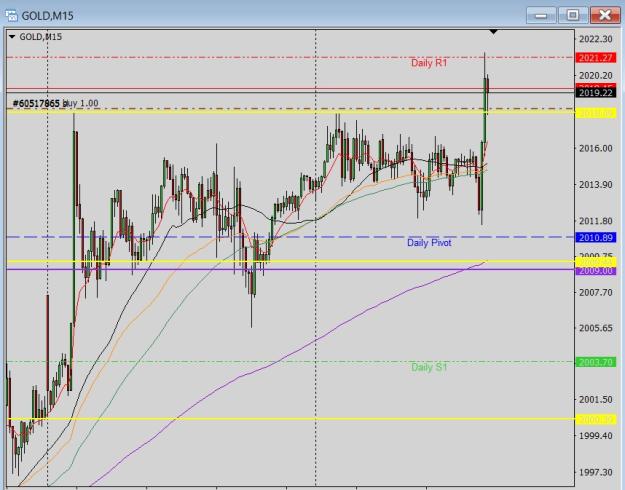
Task: Click the 2013.90 price scale value
Action: point(596,185)
